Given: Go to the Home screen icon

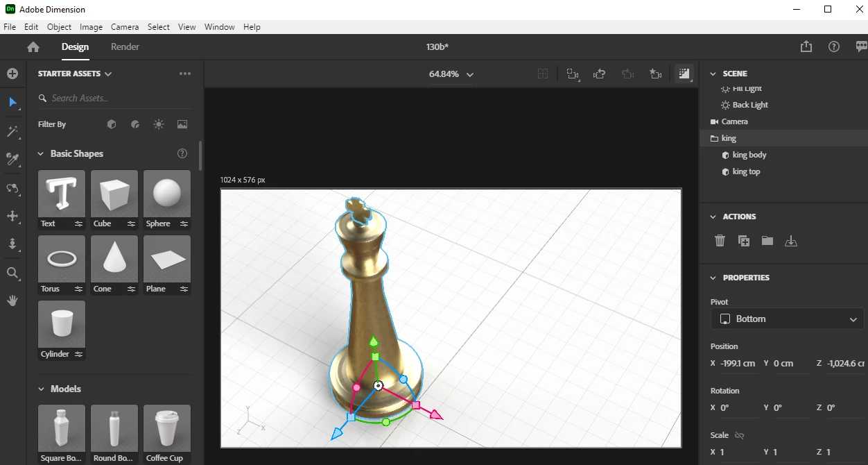Looking at the screenshot, I should point(33,47).
